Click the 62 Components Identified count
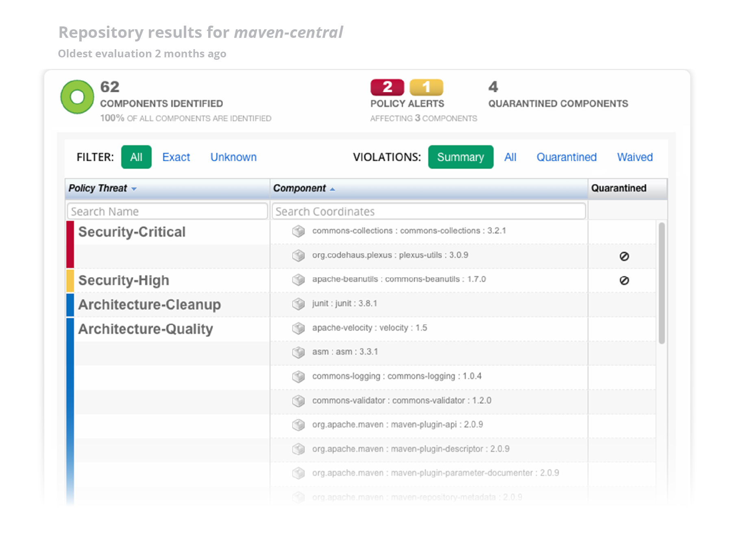Image resolution: width=732 pixels, height=560 pixels. (x=110, y=87)
